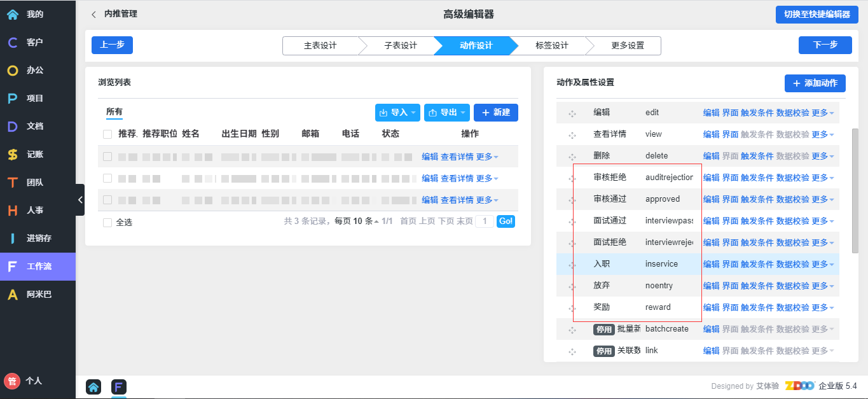
Task: Click the page number input field
Action: tap(485, 221)
